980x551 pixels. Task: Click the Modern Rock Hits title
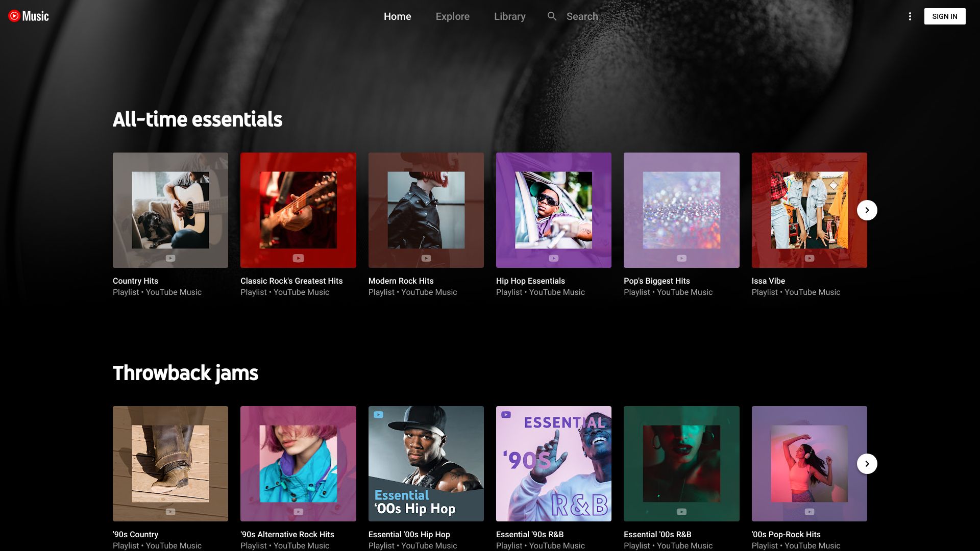(x=401, y=281)
